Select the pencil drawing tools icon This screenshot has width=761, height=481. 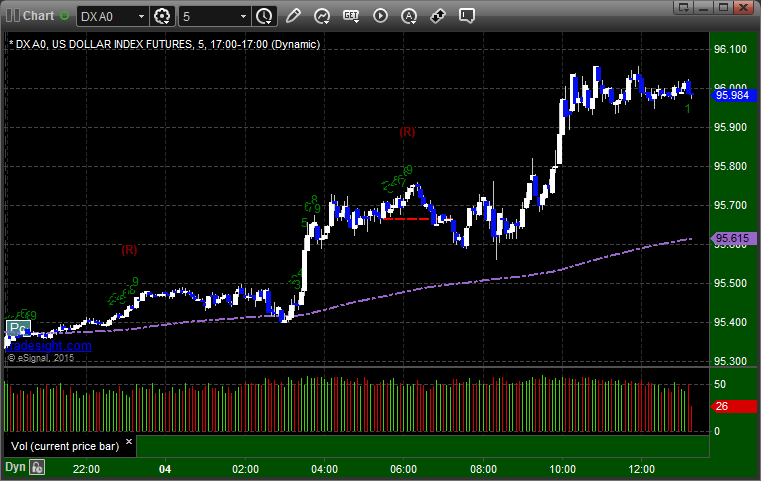pyautogui.click(x=293, y=16)
